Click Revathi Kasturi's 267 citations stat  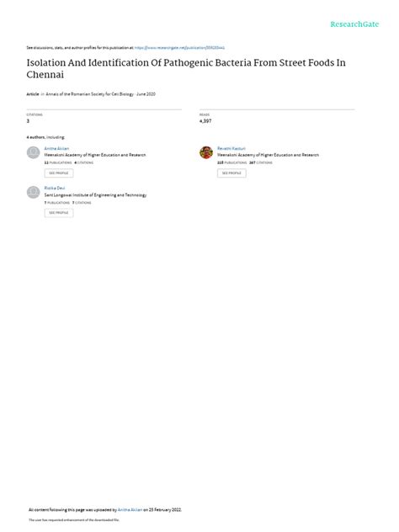coord(261,162)
